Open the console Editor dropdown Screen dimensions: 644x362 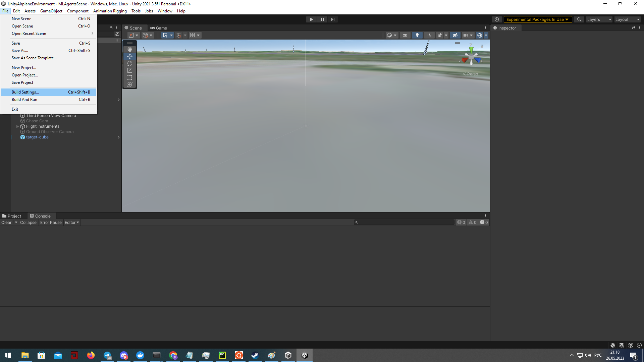(72, 223)
